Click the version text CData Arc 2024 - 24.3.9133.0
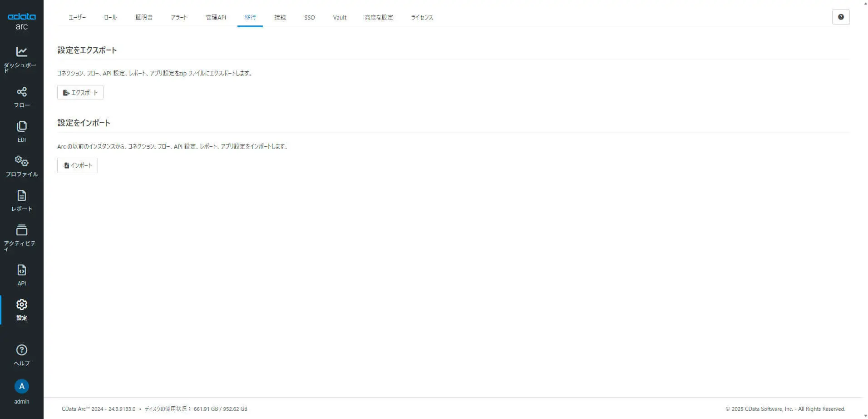 pyautogui.click(x=99, y=409)
